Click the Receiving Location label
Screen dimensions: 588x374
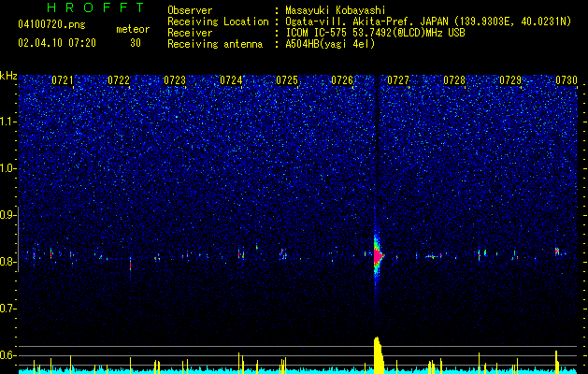pyautogui.click(x=218, y=22)
